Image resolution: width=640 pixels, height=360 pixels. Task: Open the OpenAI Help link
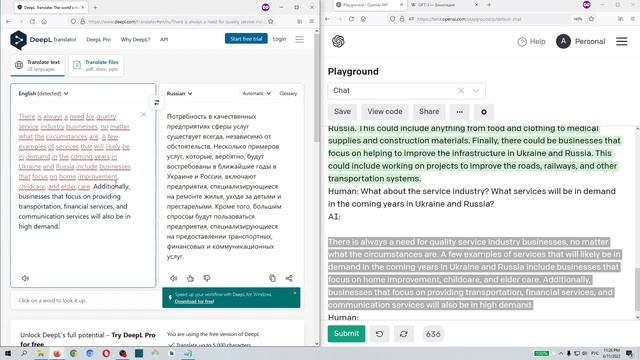(x=531, y=41)
